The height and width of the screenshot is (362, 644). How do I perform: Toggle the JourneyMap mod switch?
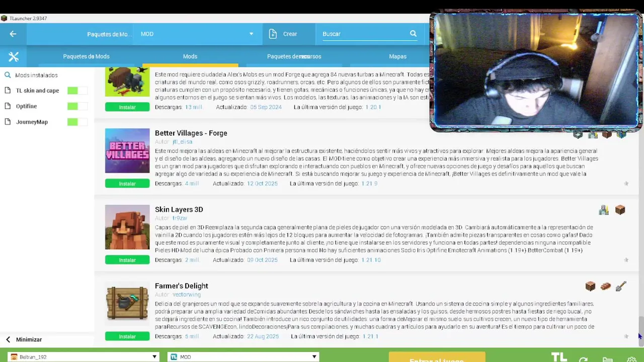(77, 122)
